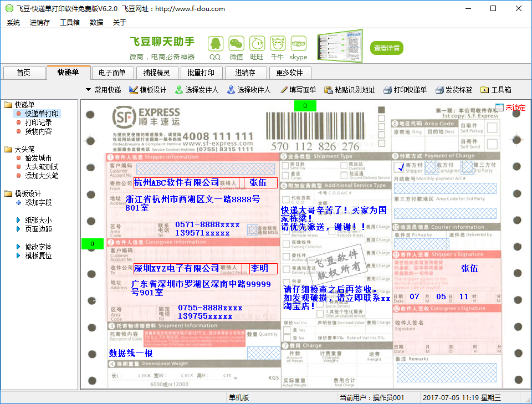The image size is (532, 404).
Task: Open the 关于 menu
Action: point(120,23)
